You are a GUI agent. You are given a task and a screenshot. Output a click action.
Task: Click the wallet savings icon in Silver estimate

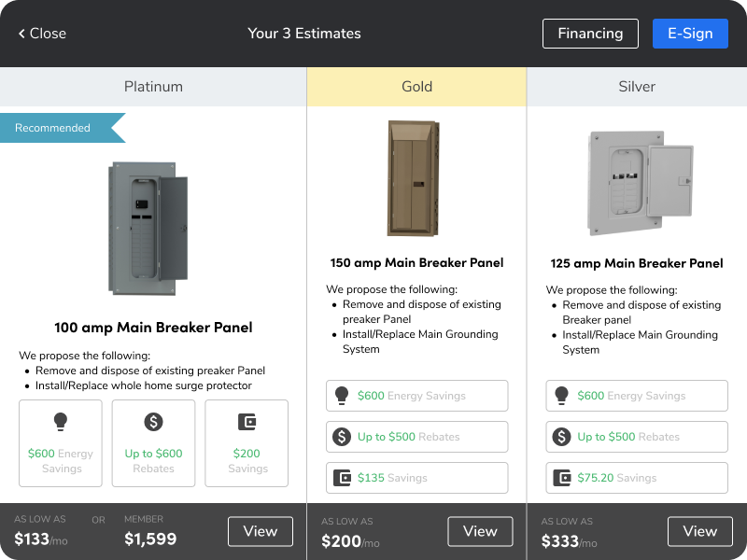point(562,477)
